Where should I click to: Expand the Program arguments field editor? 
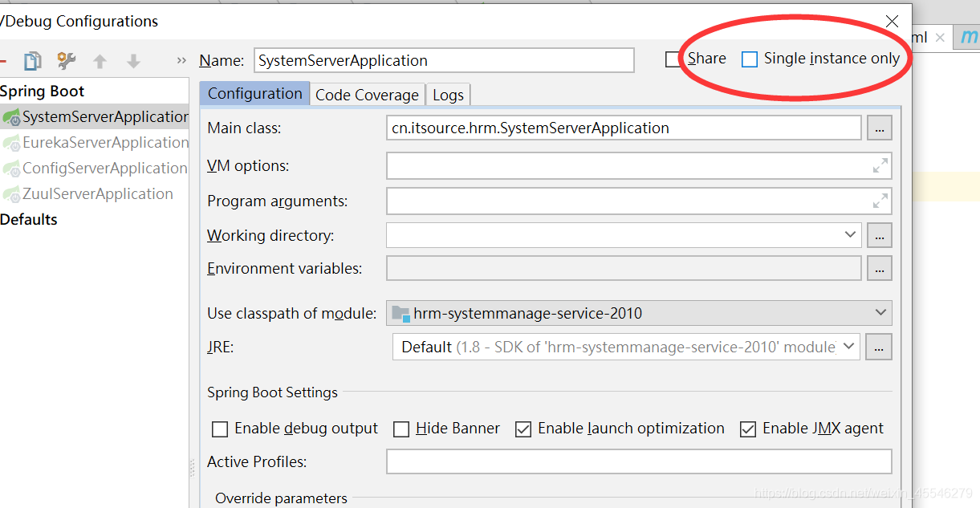pyautogui.click(x=880, y=201)
